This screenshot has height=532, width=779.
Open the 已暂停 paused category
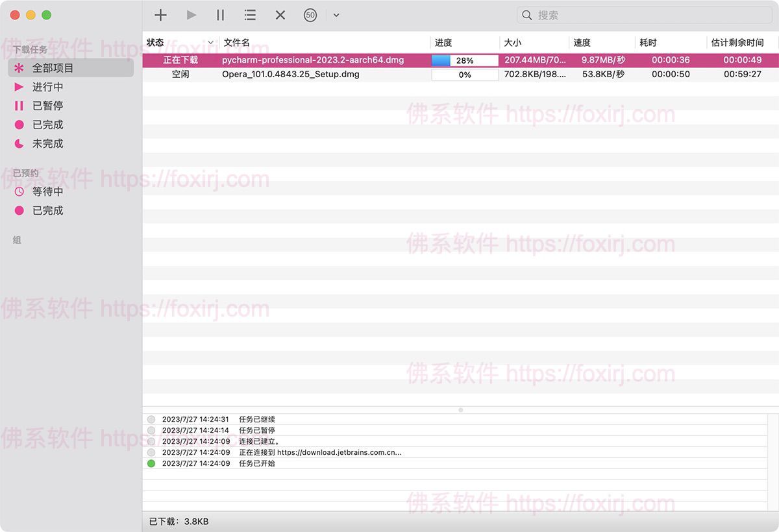pyautogui.click(x=48, y=106)
